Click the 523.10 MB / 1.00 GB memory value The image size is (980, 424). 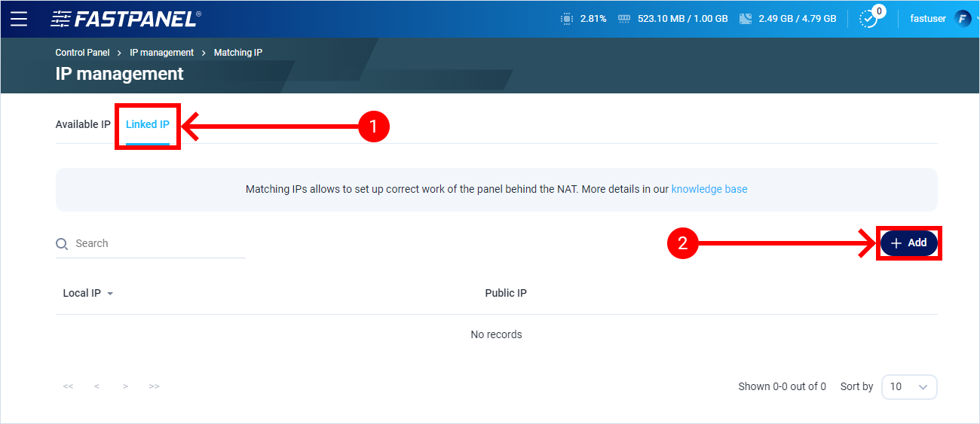[x=683, y=19]
